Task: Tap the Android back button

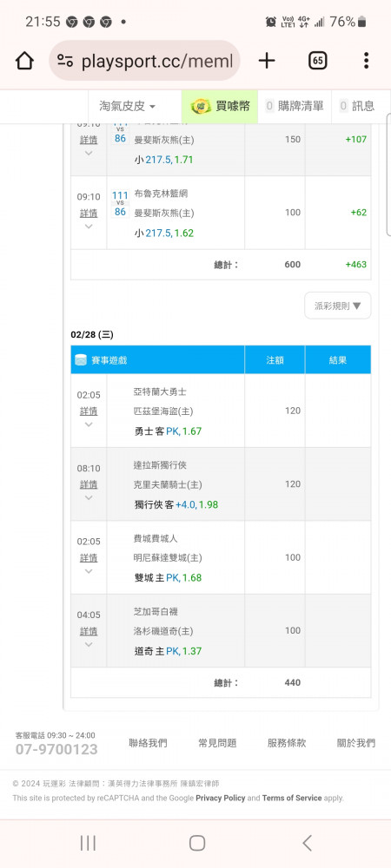Action: (x=307, y=843)
